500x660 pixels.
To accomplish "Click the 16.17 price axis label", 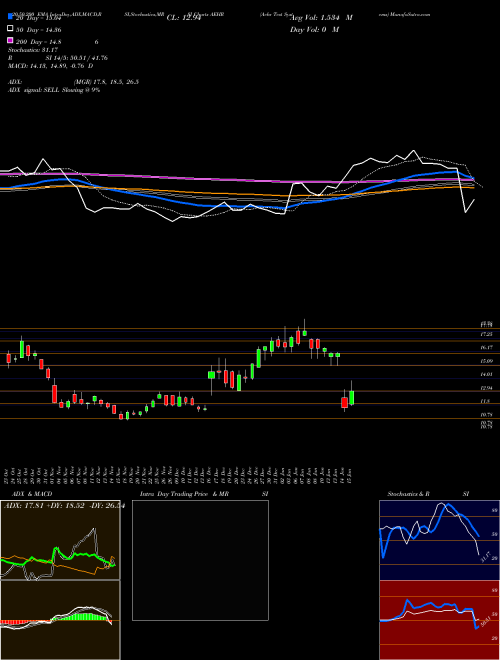I will (x=487, y=347).
